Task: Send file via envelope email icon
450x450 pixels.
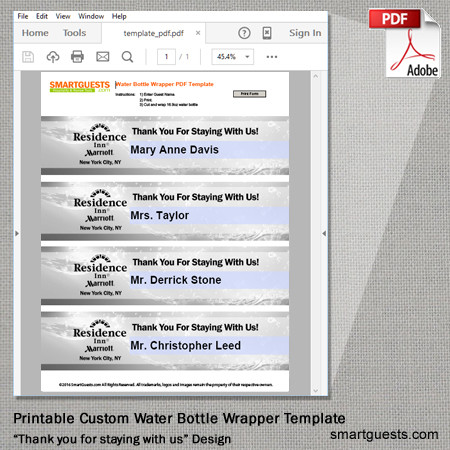Action: click(x=103, y=57)
